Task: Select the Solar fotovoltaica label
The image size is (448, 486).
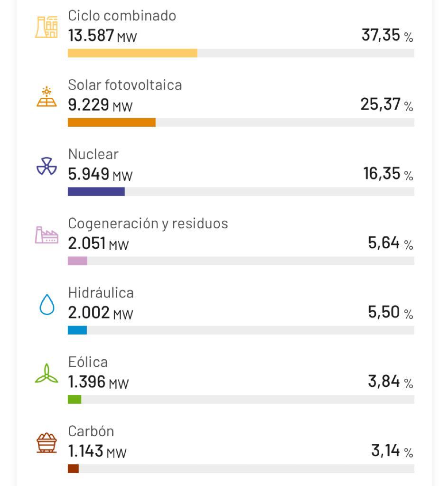Action: point(125,85)
